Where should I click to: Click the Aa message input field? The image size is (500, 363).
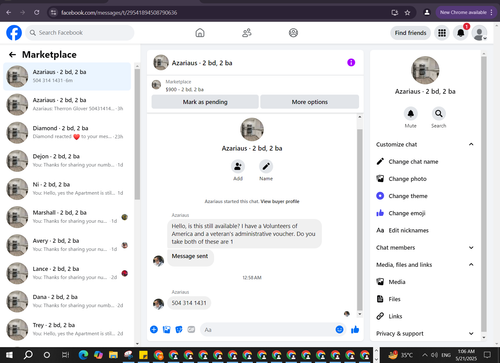click(273, 330)
